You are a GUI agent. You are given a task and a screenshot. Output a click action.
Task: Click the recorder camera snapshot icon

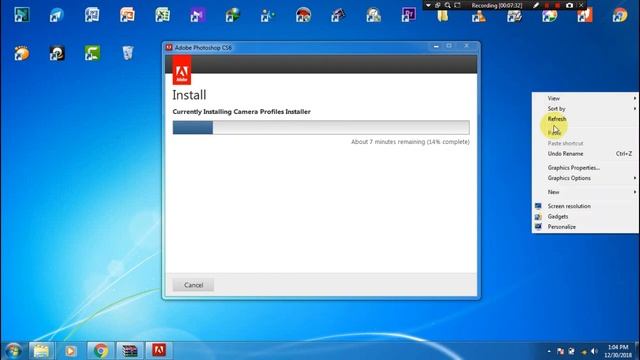pyautogui.click(x=569, y=5)
